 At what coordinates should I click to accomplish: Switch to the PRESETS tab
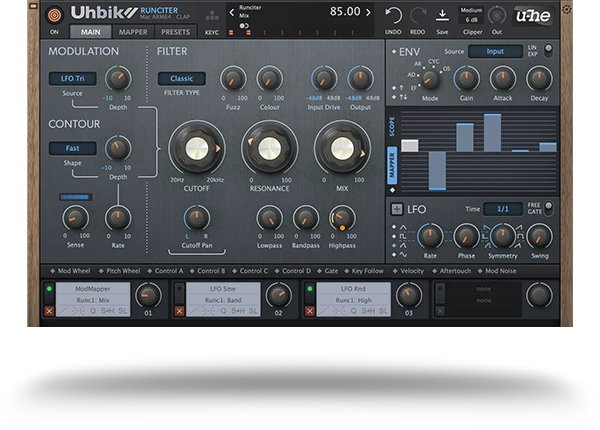click(x=176, y=32)
